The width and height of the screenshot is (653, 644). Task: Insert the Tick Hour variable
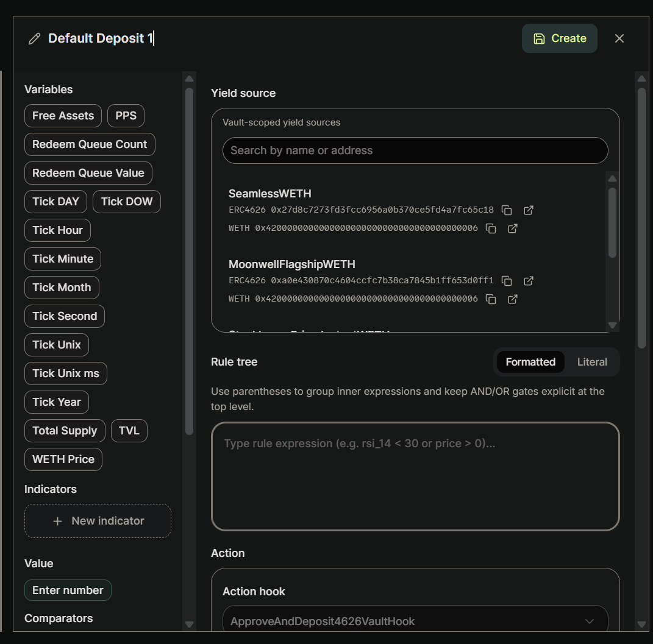pos(57,230)
